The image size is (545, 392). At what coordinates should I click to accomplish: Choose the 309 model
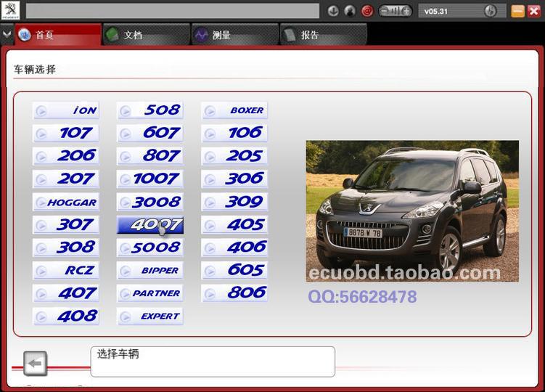coord(234,202)
